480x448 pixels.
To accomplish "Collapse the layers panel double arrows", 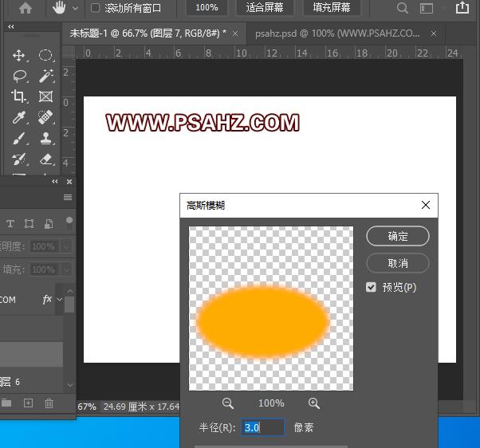I will 55,182.
